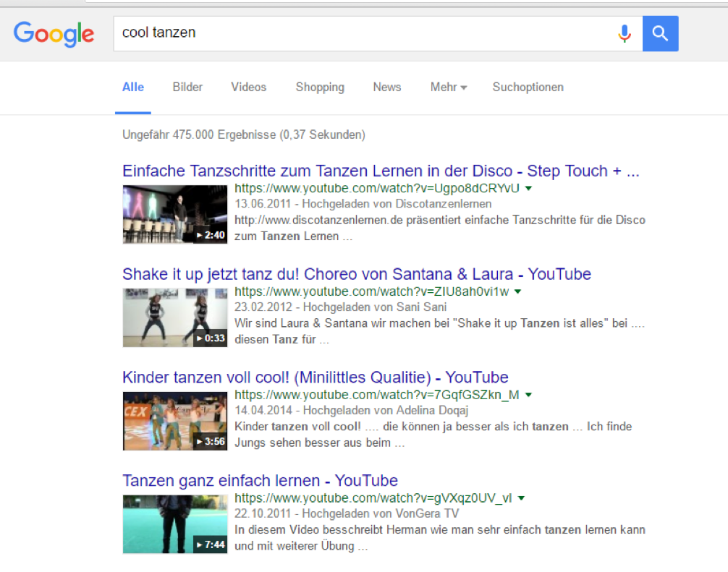Open Suchoptionen search tools
This screenshot has width=728, height=572.
coord(528,87)
